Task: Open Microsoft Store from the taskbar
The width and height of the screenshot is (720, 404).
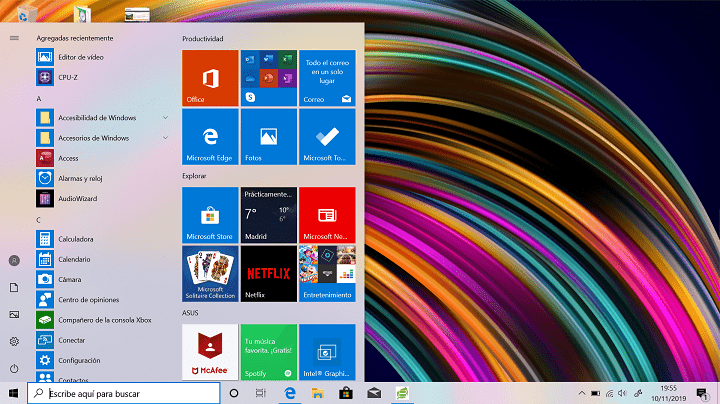Action: pyautogui.click(x=346, y=393)
